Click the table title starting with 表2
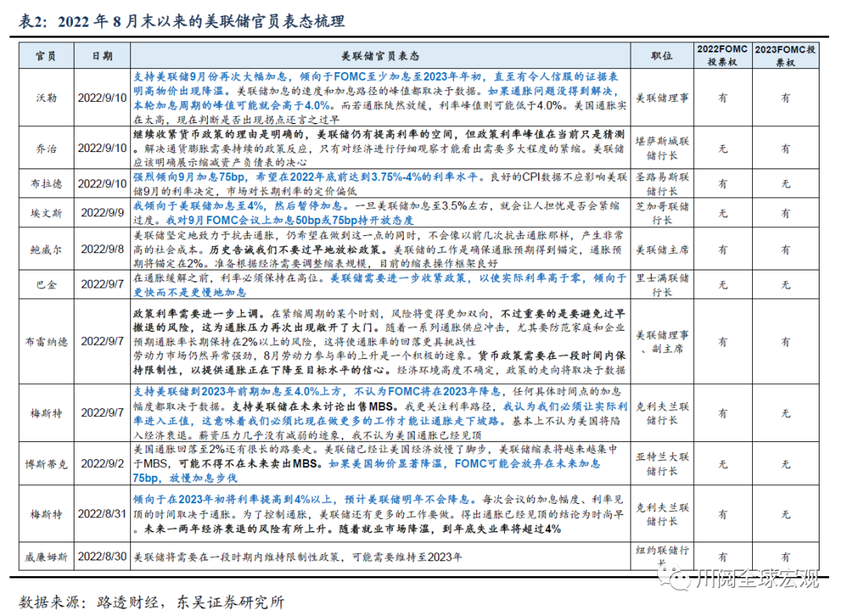This screenshot has width=847, height=616. click(x=181, y=21)
